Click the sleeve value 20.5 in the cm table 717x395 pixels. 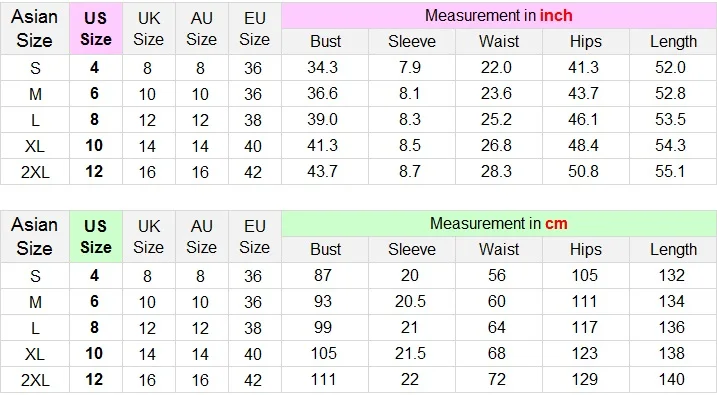point(410,302)
